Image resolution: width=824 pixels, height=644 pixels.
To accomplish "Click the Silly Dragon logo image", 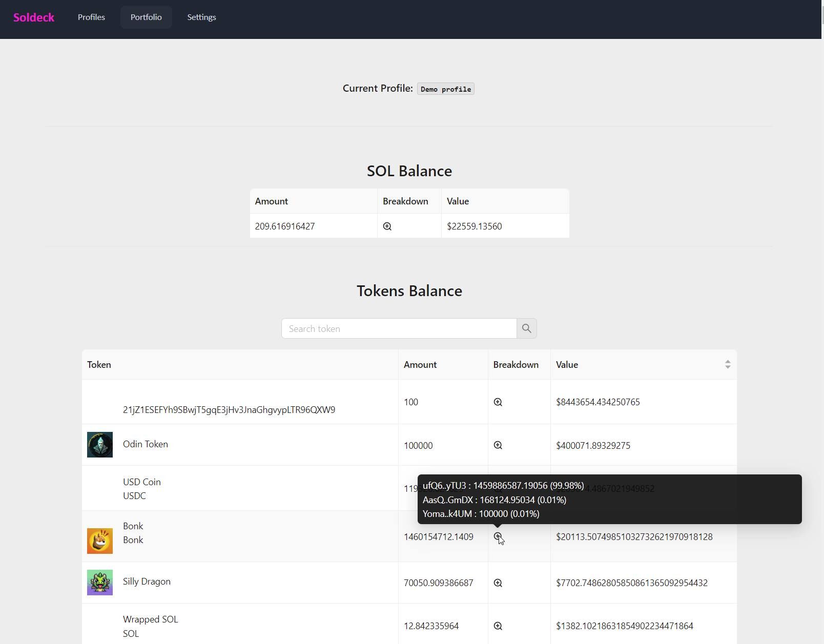I will tap(100, 583).
